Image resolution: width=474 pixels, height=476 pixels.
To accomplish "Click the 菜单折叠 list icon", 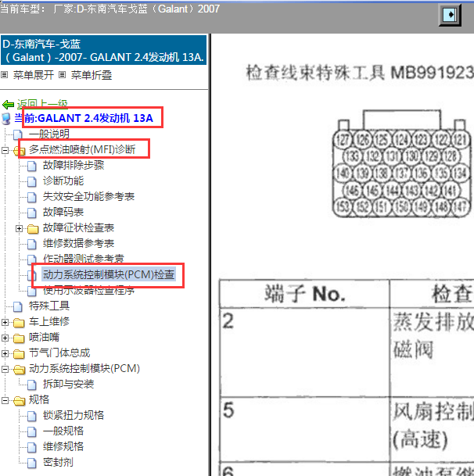I will tap(62, 75).
